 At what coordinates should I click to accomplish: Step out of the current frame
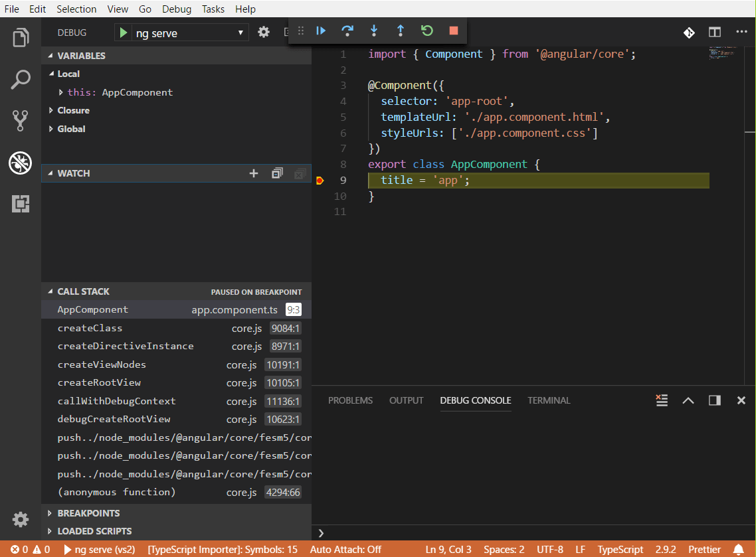[x=401, y=31]
